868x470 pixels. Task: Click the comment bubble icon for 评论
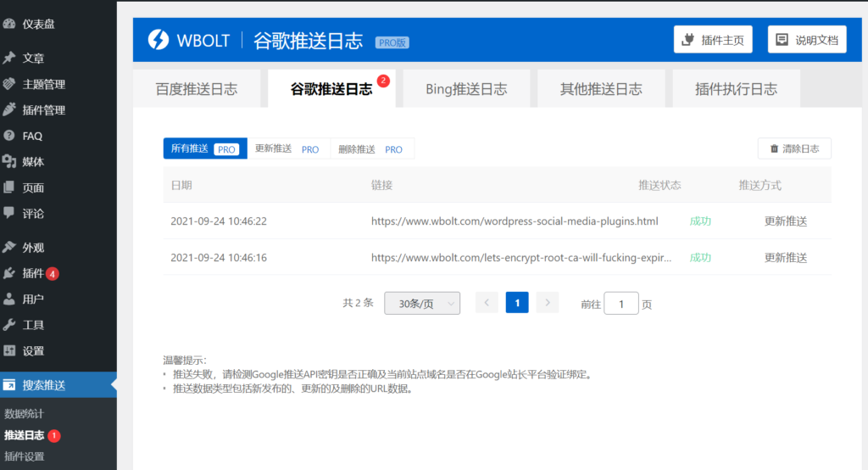point(9,213)
